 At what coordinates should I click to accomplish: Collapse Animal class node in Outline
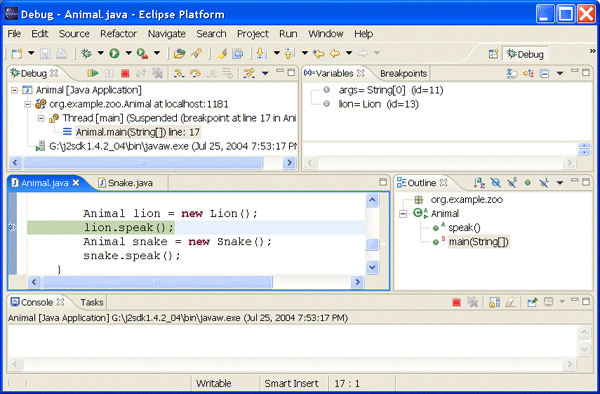click(403, 213)
